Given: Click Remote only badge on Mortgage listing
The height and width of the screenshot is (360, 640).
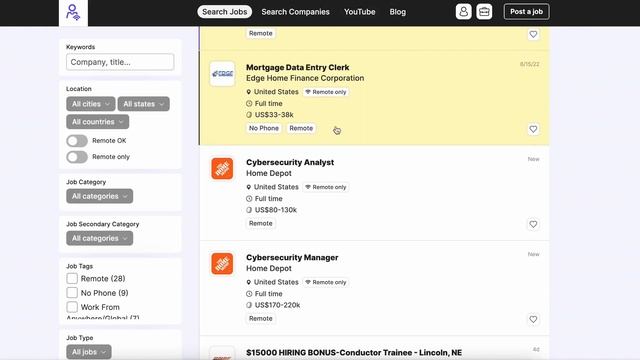Looking at the screenshot, I should [x=326, y=92].
